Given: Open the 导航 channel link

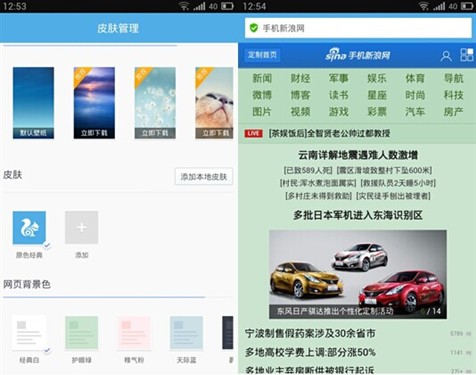Looking at the screenshot, I should coord(453,78).
